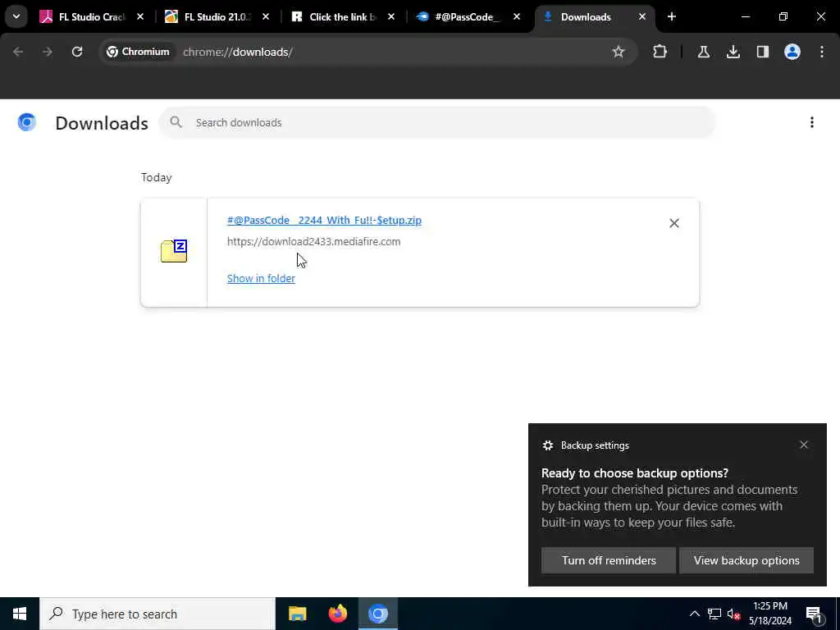The height and width of the screenshot is (630, 840).
Task: Open Firefox from the taskbar
Action: click(337, 614)
